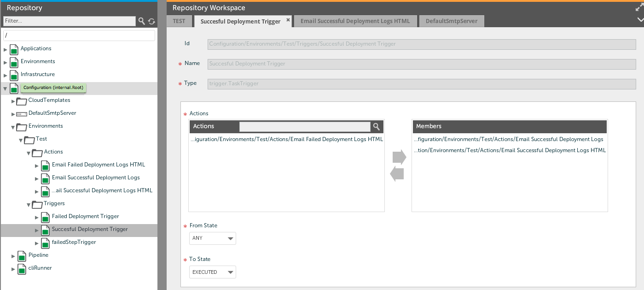The height and width of the screenshot is (290, 644).
Task: Click the CloudTemplates folder icon
Action: coord(22,101)
